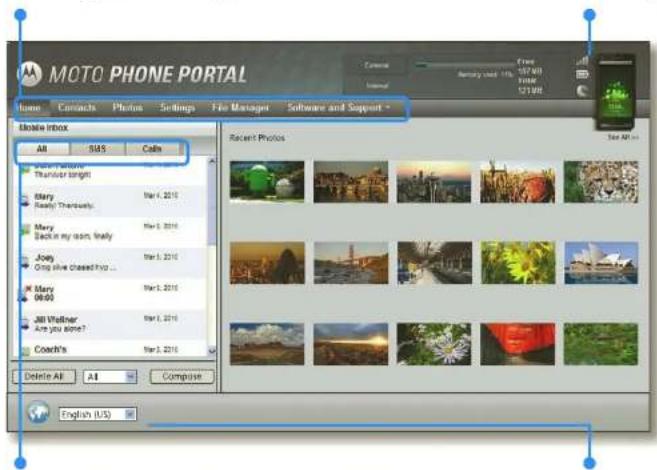This screenshot has height=470, width=657.
Task: Open the riverside castle at dusk photo
Action: pos(351,182)
